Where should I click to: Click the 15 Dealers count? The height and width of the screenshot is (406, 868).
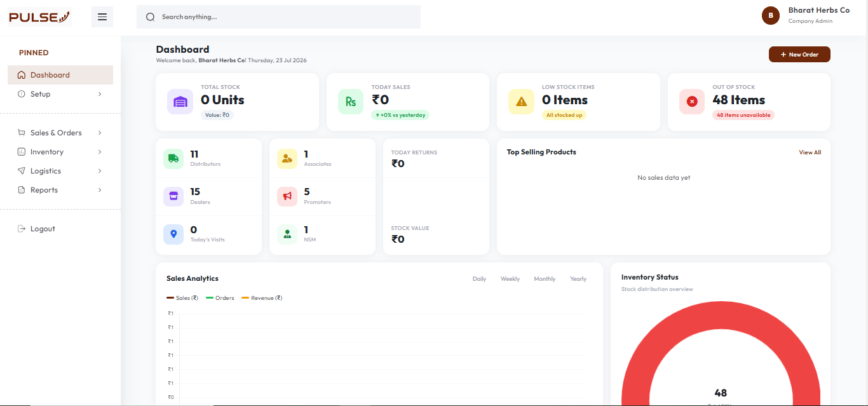[x=195, y=192]
